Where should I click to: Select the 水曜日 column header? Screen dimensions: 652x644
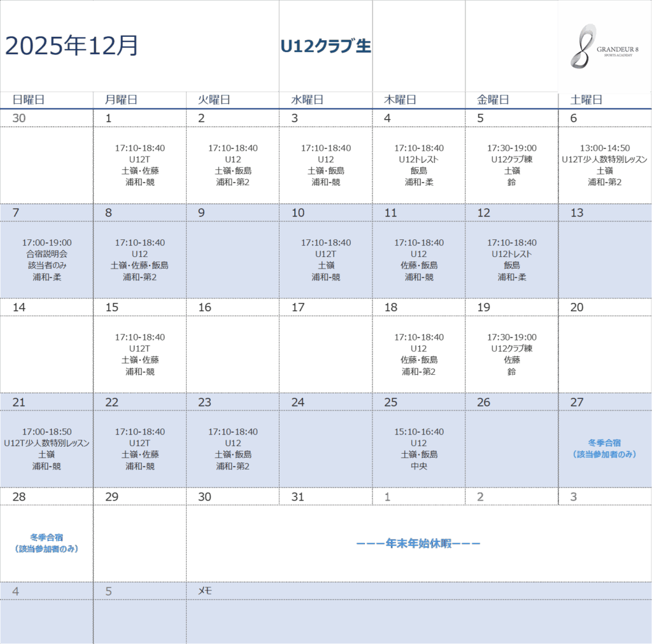point(307,100)
